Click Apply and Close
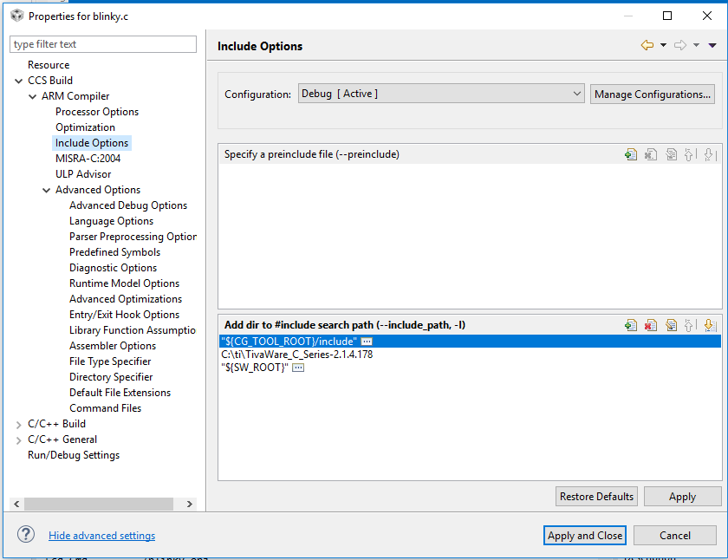The width and height of the screenshot is (728, 560). pyautogui.click(x=584, y=535)
